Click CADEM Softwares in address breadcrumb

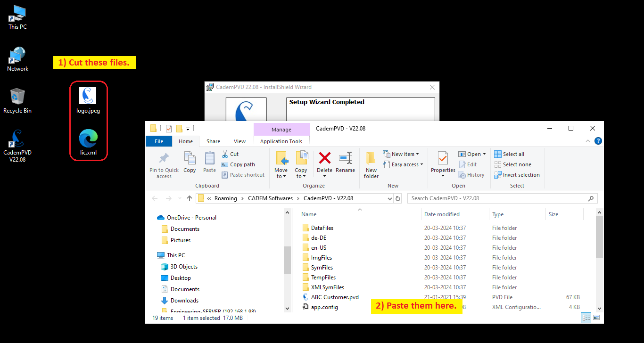click(x=270, y=198)
